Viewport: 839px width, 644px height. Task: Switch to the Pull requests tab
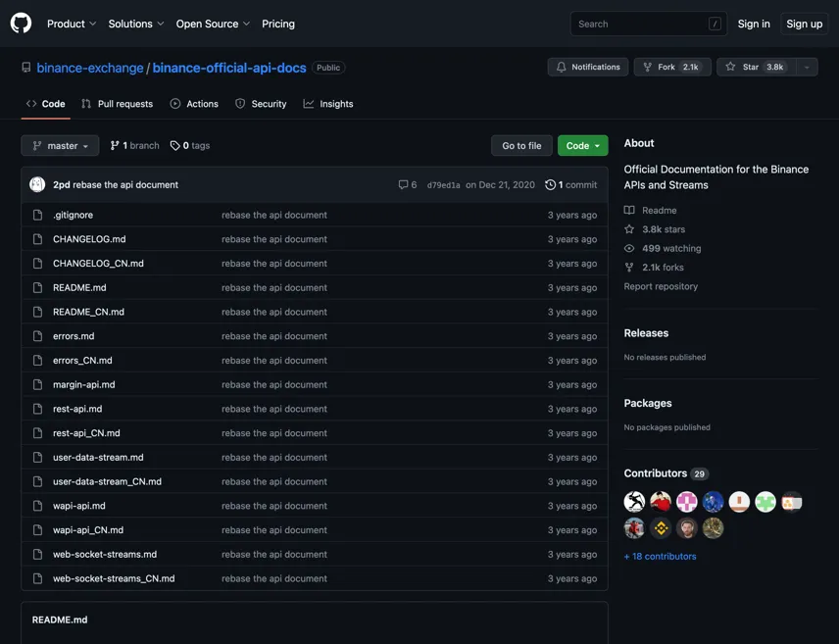click(x=117, y=104)
